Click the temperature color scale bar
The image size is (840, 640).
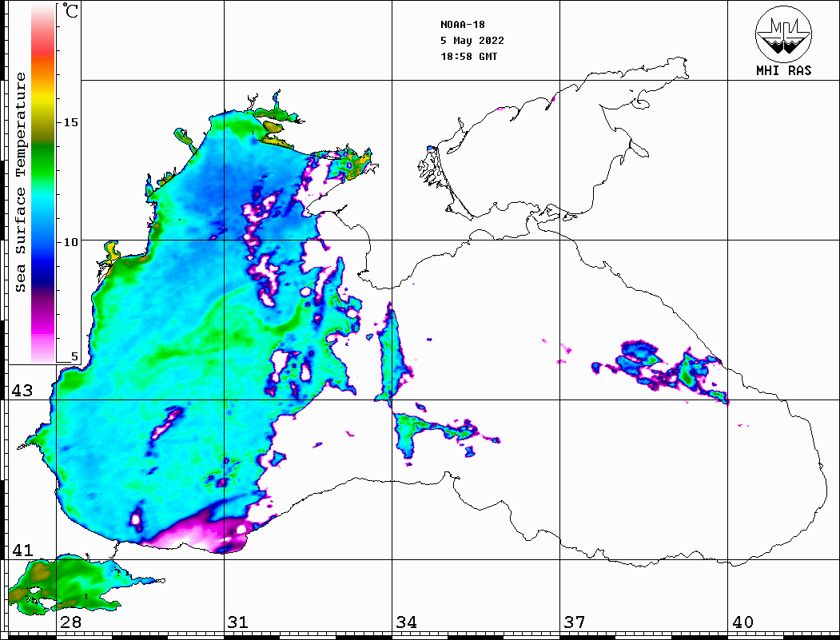pyautogui.click(x=43, y=183)
